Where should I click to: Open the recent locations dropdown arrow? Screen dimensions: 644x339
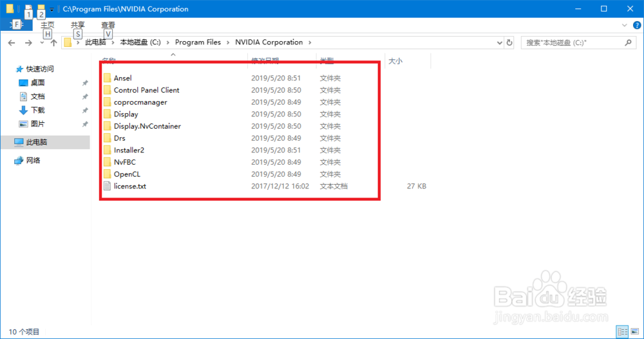42,42
